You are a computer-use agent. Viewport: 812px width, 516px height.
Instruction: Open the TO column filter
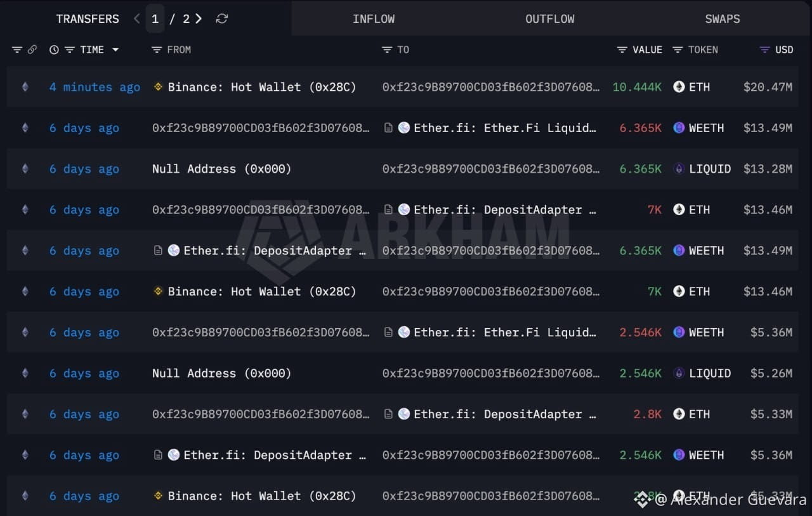coord(387,50)
